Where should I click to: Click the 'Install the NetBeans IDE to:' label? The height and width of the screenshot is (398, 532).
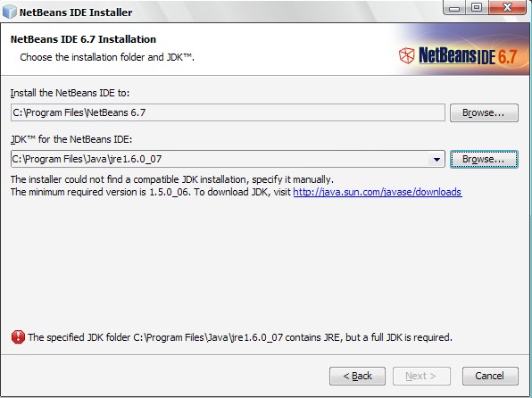click(x=70, y=93)
